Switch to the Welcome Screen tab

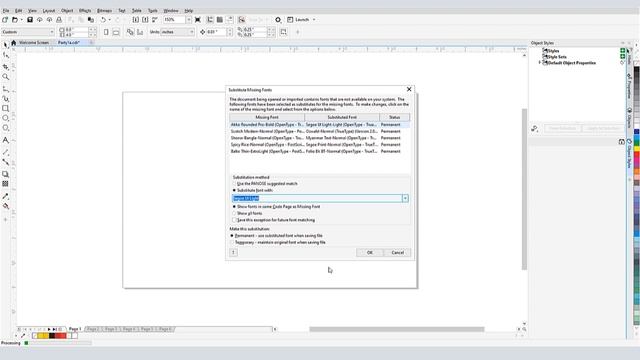click(x=34, y=42)
